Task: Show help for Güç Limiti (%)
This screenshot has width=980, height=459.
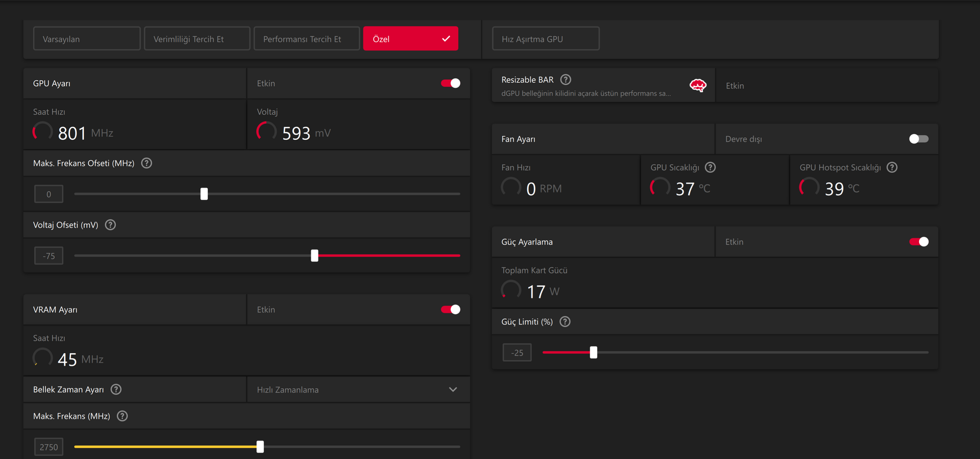Action: coord(565,322)
